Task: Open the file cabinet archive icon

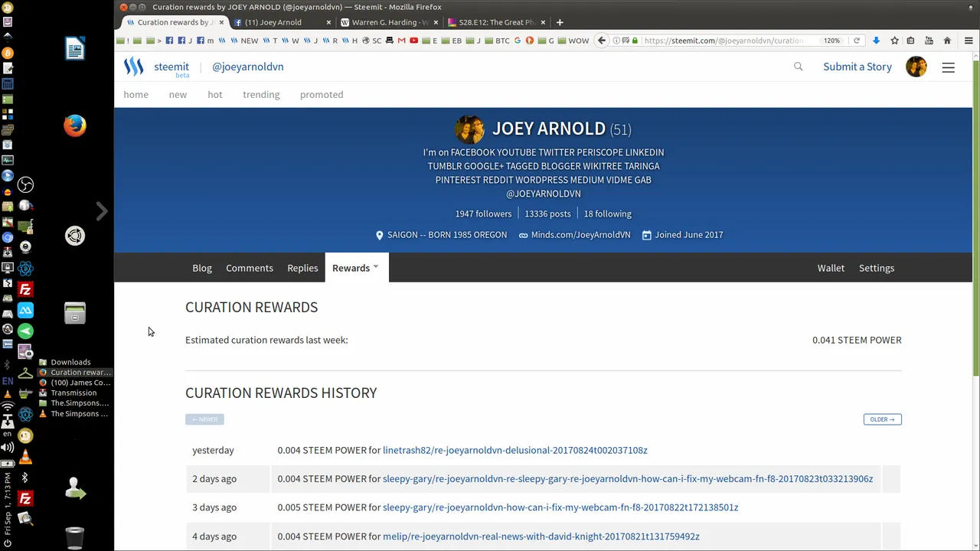Action: (75, 312)
